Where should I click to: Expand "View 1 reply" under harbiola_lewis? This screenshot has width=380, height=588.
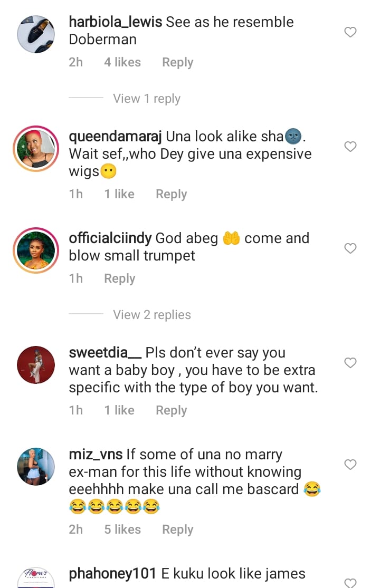coord(146,99)
